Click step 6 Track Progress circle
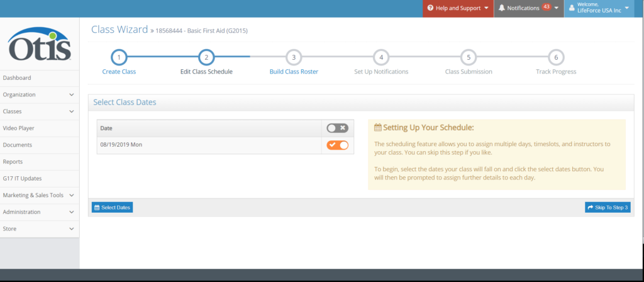 point(555,57)
